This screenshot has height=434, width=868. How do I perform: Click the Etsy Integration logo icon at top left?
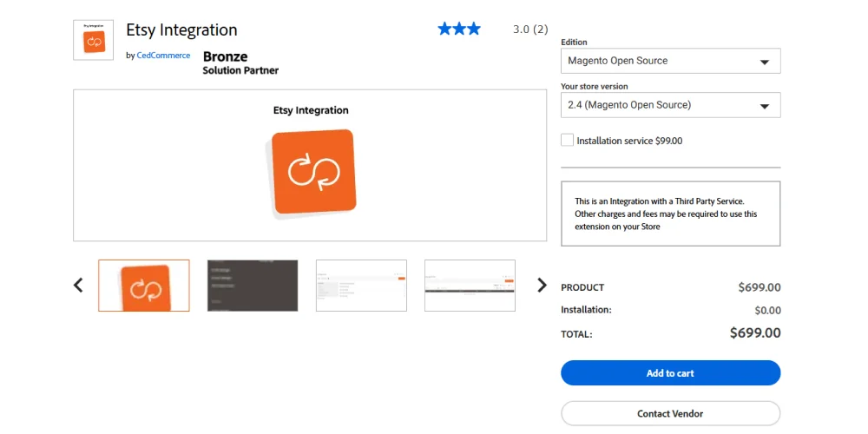(x=93, y=40)
